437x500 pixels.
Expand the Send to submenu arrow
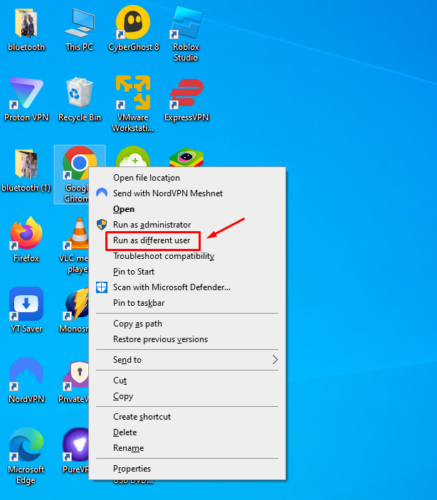coord(275,360)
